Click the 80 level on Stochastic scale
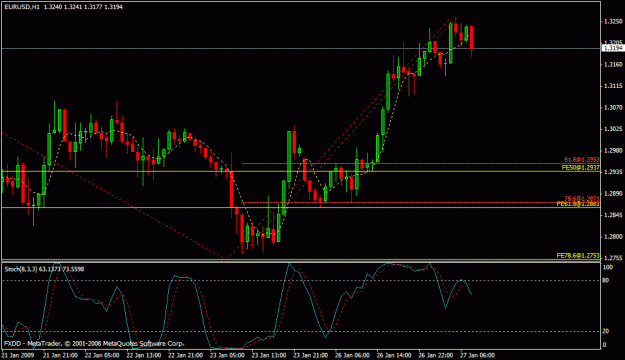The height and width of the screenshot is (360, 625). coord(606,281)
